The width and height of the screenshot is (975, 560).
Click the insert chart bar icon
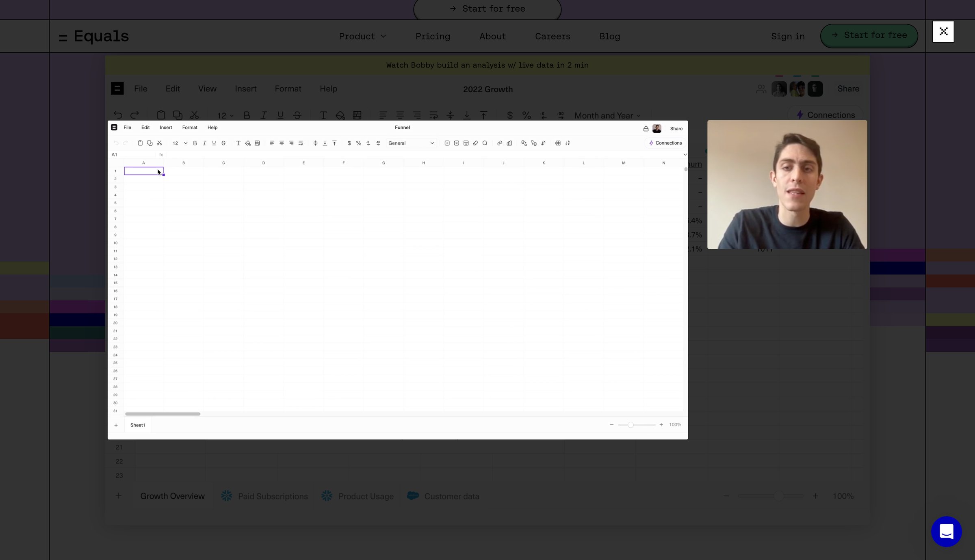tap(509, 143)
